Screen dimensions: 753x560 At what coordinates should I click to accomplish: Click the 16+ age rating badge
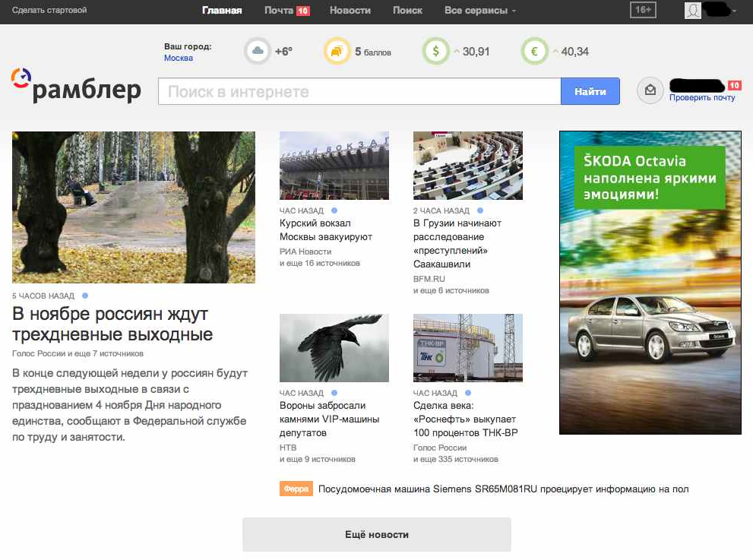tap(643, 10)
